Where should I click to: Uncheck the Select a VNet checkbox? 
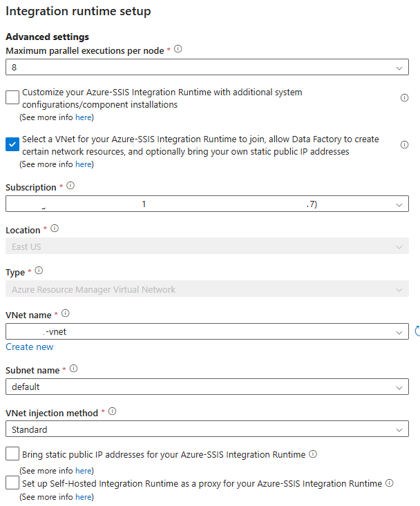coord(12,144)
